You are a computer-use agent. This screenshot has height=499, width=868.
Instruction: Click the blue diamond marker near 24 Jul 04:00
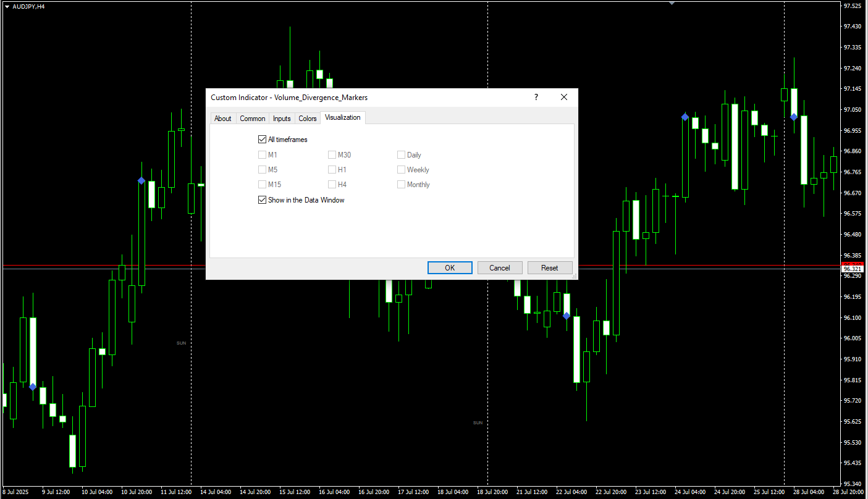pos(685,117)
